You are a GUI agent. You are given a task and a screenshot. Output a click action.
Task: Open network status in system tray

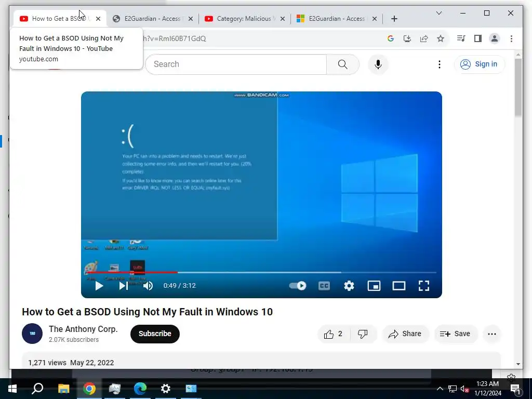[453, 389]
